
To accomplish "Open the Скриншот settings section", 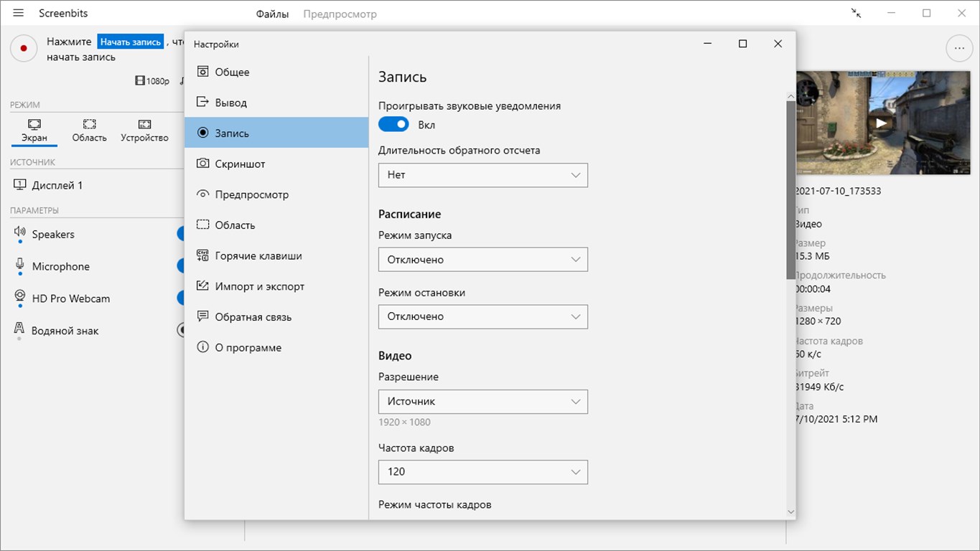I will 240,164.
